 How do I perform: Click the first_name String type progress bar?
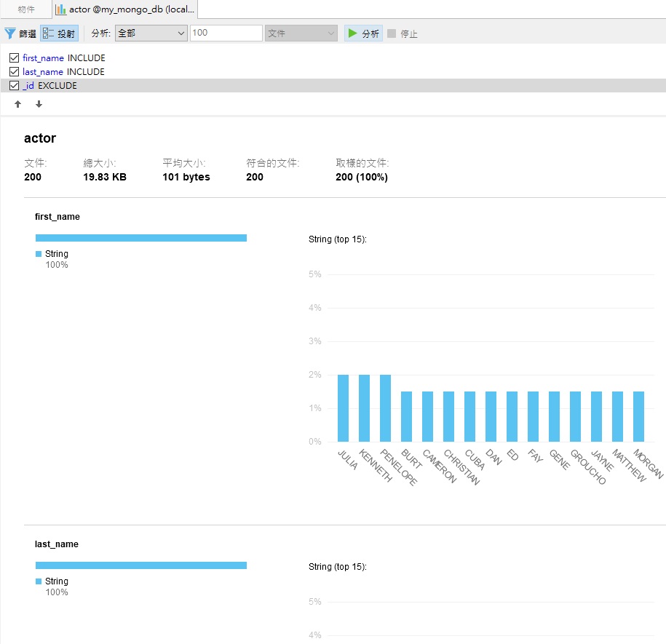[141, 238]
